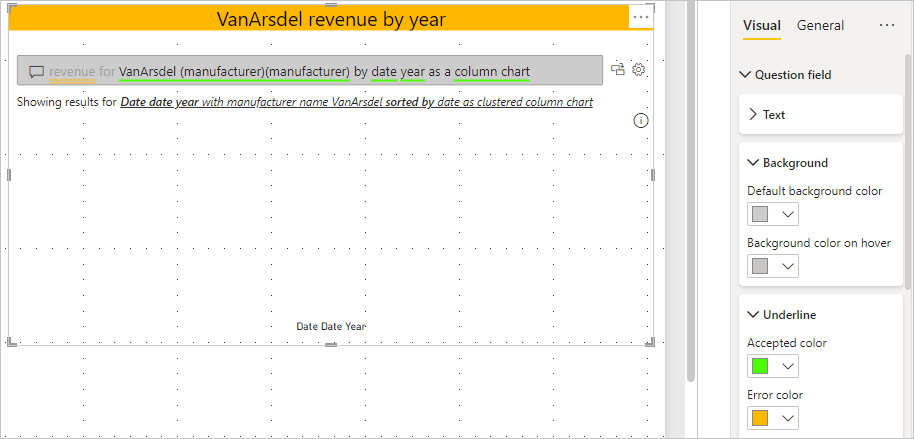Open the Accepted color dropdown arrow
914x439 pixels.
coord(788,366)
